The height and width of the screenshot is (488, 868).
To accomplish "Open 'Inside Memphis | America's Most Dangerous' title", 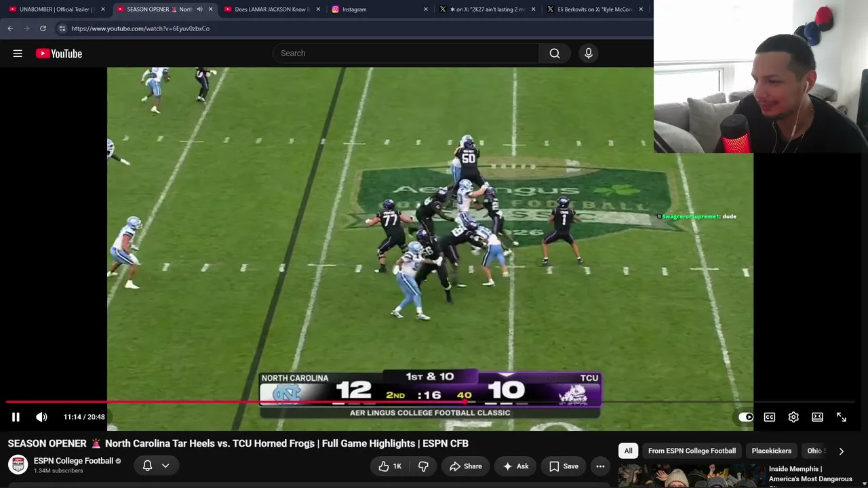I will click(x=810, y=474).
